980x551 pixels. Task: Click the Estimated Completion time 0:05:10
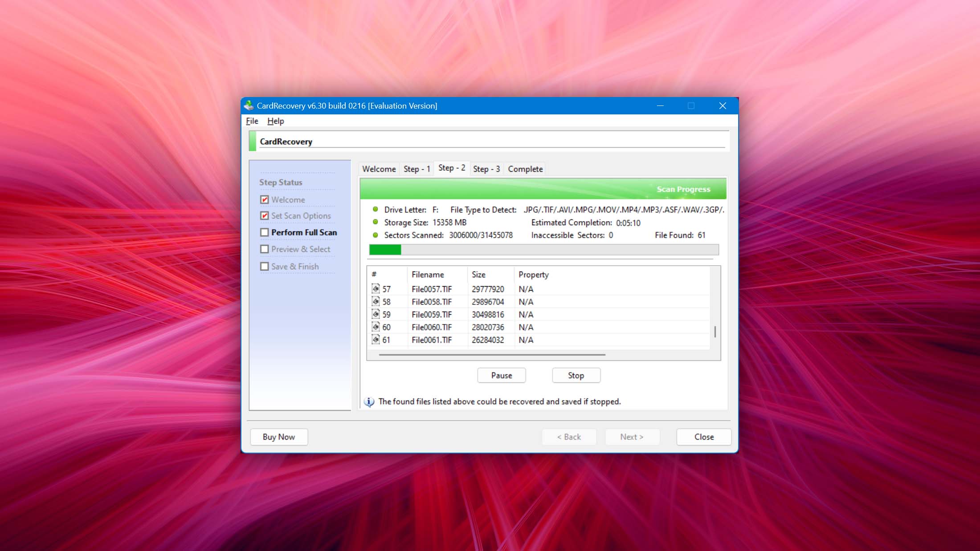(628, 223)
